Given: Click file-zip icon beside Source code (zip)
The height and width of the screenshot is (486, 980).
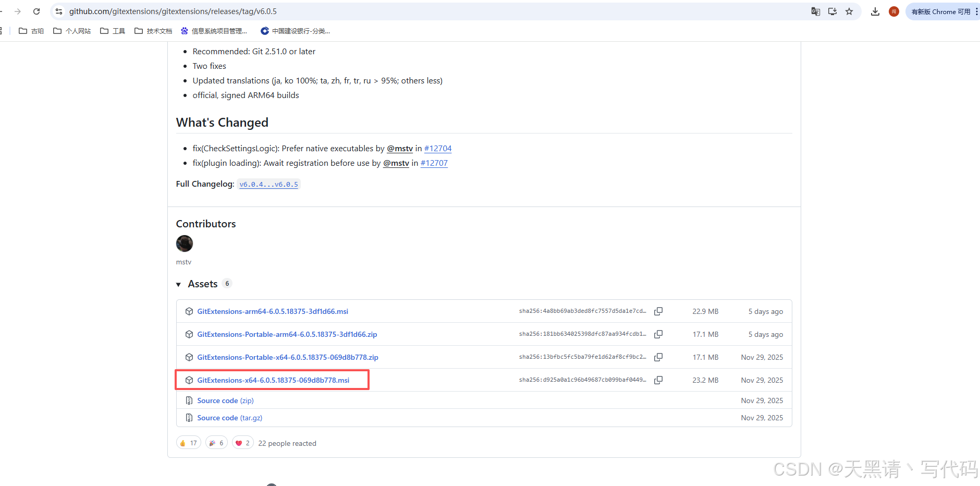Looking at the screenshot, I should (x=189, y=400).
